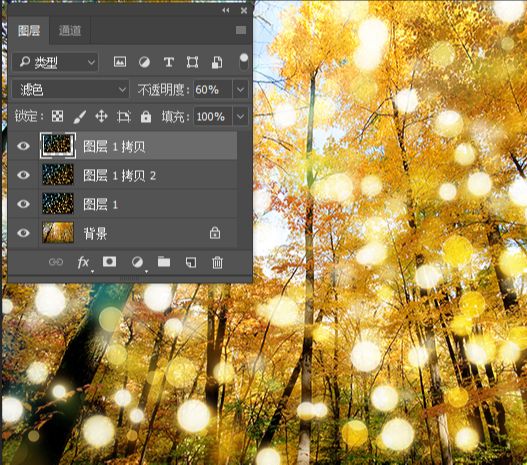Viewport: 527px width, 465px height.
Task: Delete layer with the trash icon
Action: click(217, 262)
